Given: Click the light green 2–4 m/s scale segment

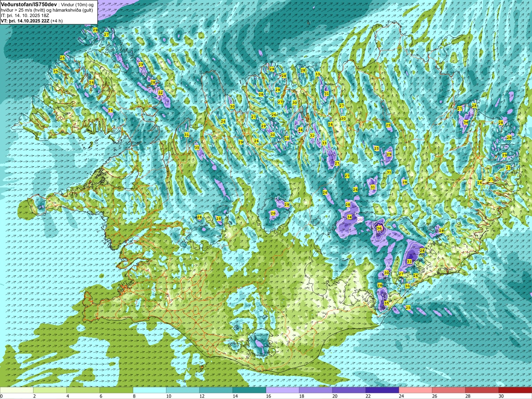Looking at the screenshot, I should click(50, 390).
